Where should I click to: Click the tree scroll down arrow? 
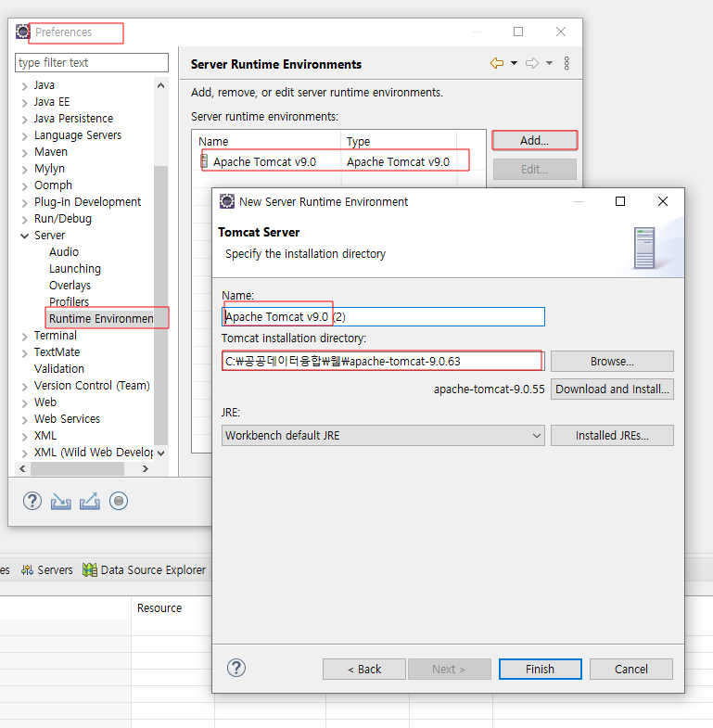pos(160,453)
